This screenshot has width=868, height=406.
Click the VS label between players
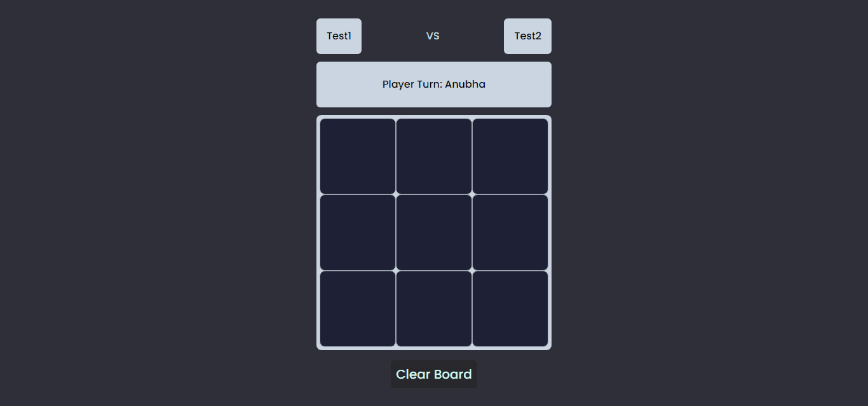433,36
